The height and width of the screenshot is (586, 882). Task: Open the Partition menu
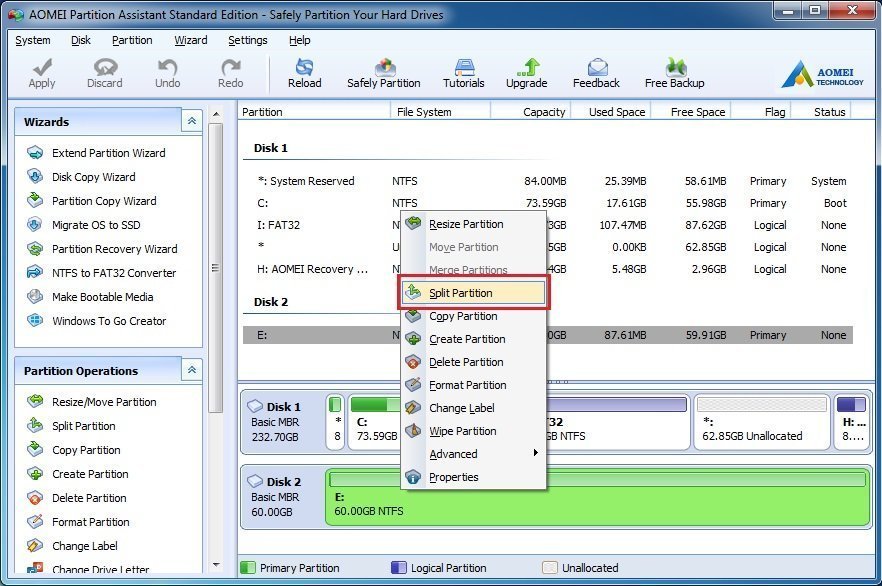click(x=132, y=40)
